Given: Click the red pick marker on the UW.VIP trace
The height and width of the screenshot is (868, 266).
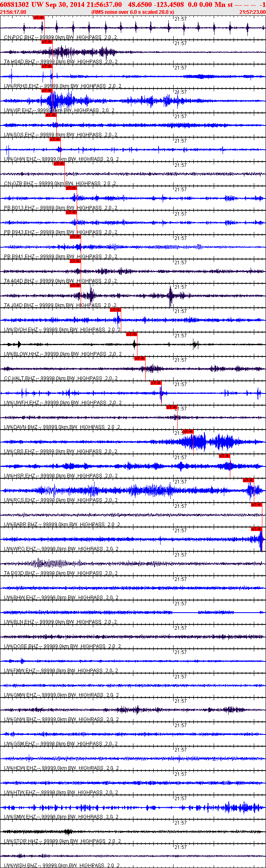Looking at the screenshot, I should [47, 91].
